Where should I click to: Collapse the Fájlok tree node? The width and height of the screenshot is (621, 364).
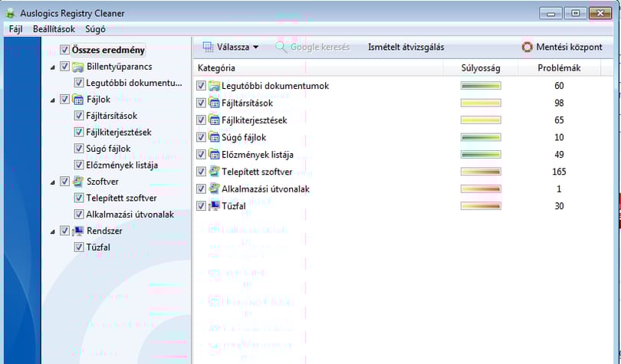[52, 100]
